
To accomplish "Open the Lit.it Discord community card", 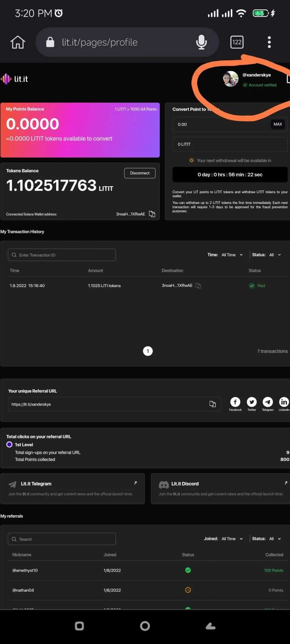I will [221, 489].
